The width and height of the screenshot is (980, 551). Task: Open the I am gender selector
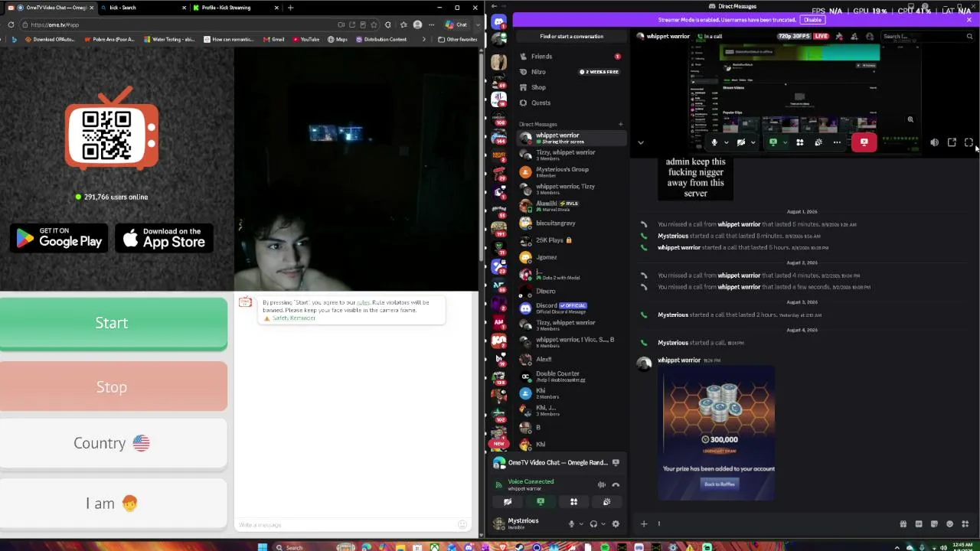(112, 504)
